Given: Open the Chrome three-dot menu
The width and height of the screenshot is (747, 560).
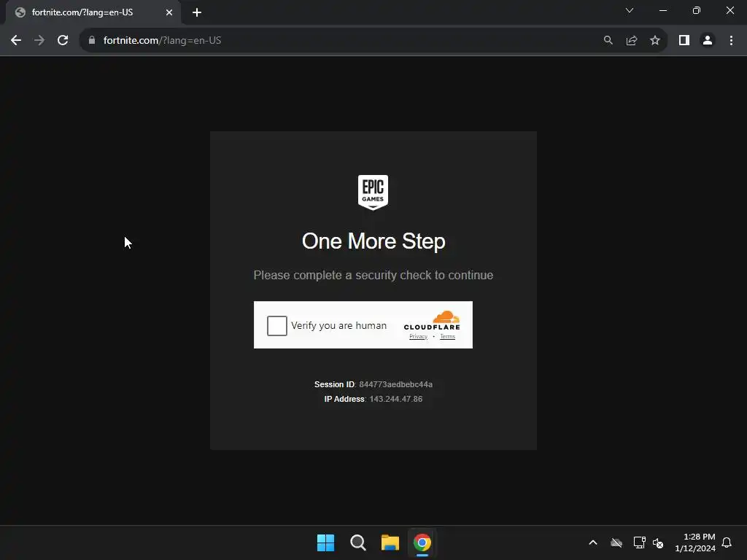Looking at the screenshot, I should pyautogui.click(x=731, y=41).
